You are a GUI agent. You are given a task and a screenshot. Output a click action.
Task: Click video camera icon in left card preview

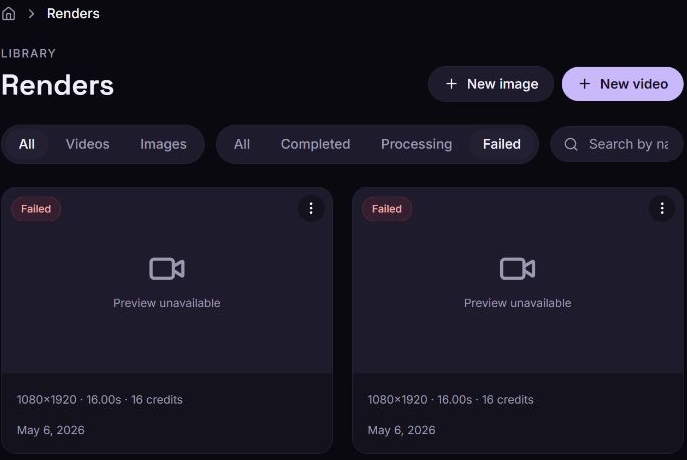coord(167,269)
